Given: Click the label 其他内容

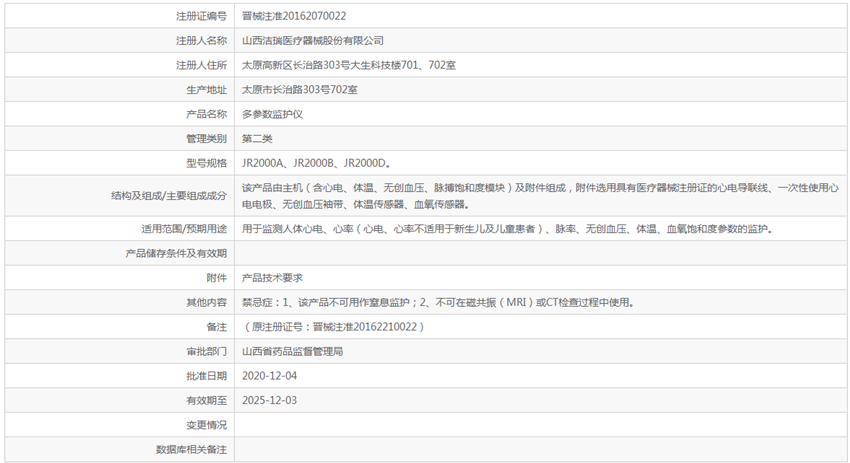Looking at the screenshot, I should click(x=207, y=303).
